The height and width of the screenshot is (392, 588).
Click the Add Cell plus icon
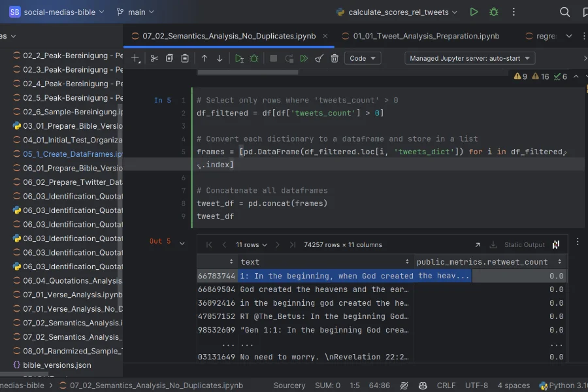[135, 58]
